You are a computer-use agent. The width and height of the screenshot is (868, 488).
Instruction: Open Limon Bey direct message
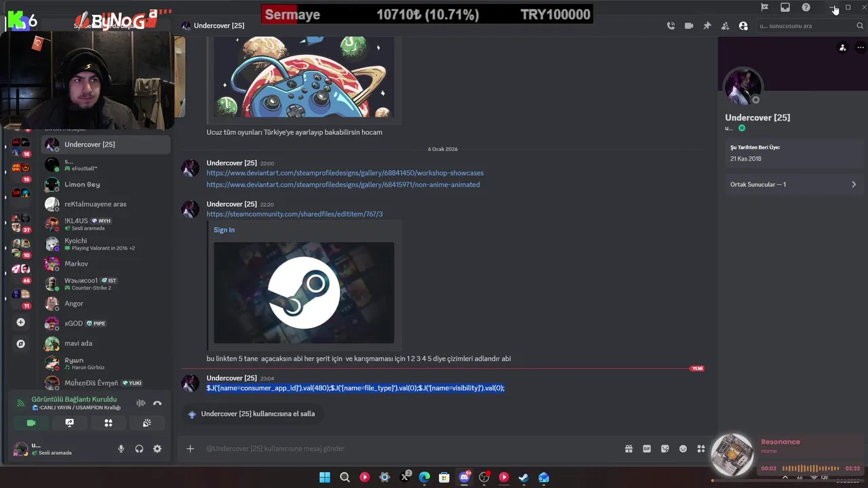click(x=105, y=184)
